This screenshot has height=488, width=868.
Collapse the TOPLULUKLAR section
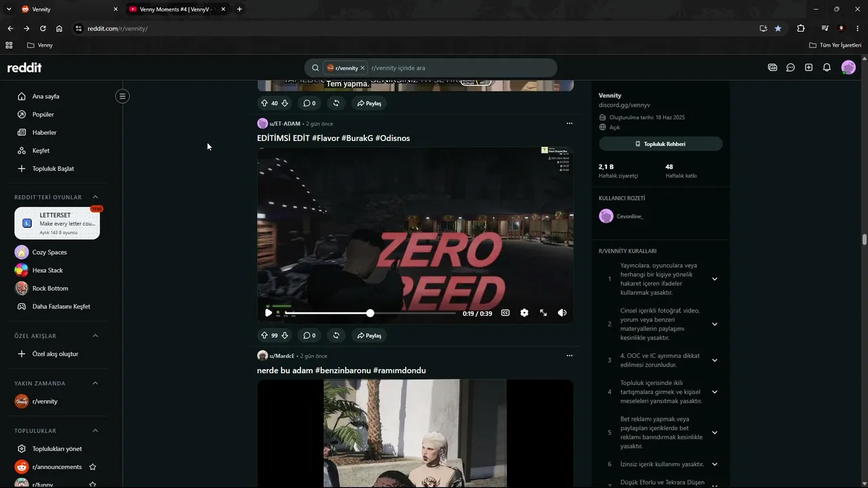tap(96, 431)
